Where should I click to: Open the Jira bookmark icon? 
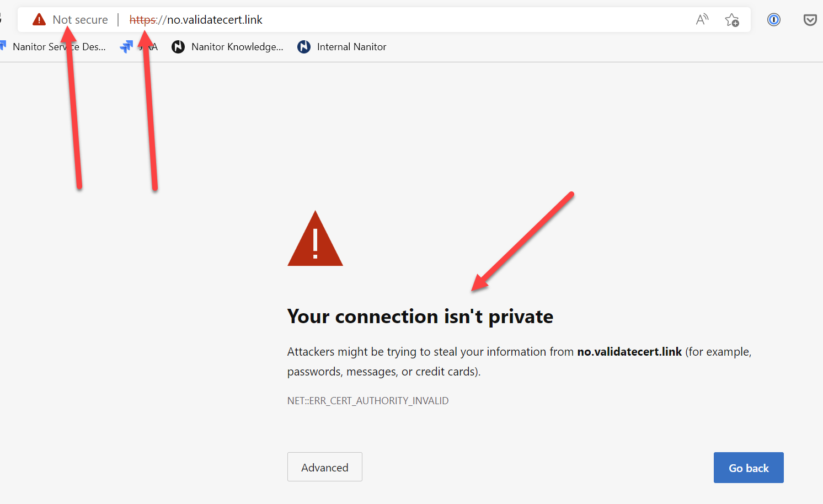coord(126,47)
